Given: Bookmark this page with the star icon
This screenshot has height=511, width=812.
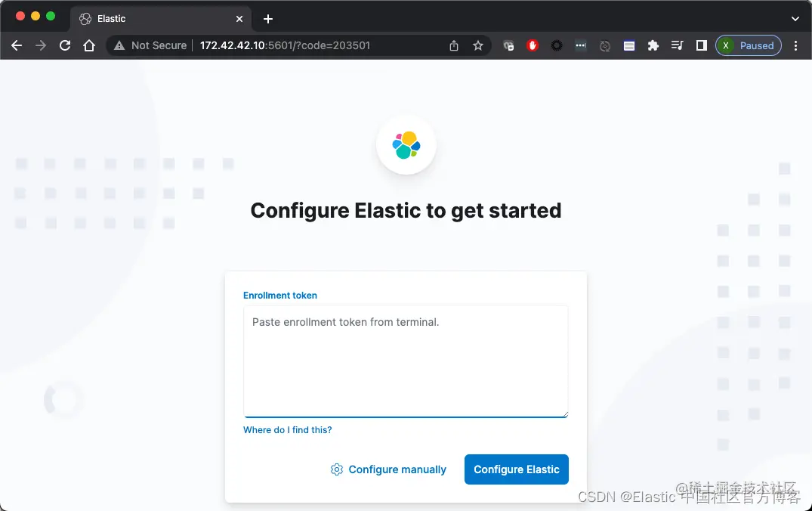Looking at the screenshot, I should point(478,45).
